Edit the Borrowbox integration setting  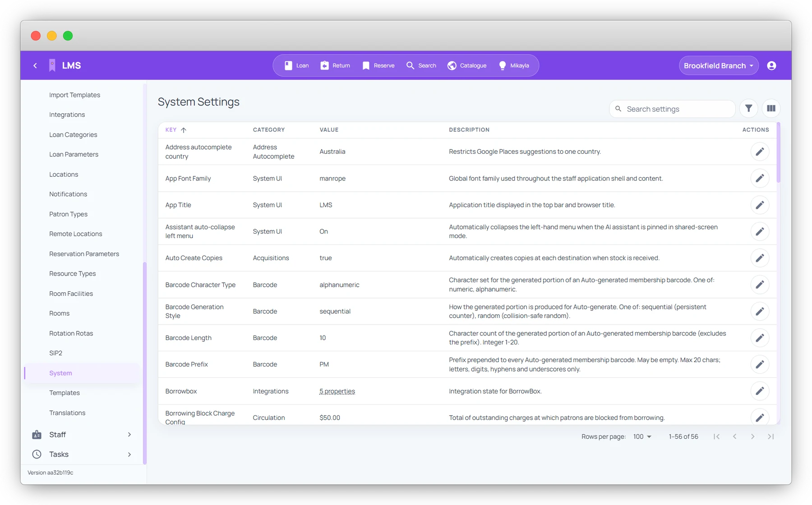click(760, 391)
